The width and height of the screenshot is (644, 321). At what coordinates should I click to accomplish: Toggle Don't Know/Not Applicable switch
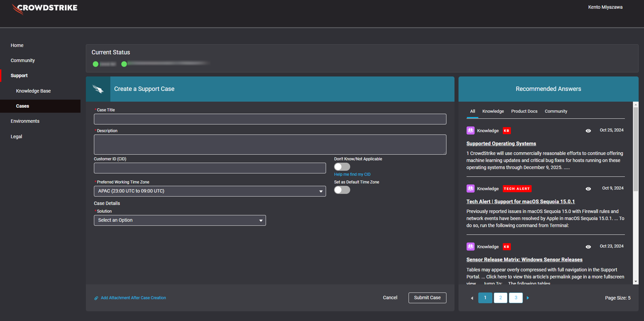342,167
